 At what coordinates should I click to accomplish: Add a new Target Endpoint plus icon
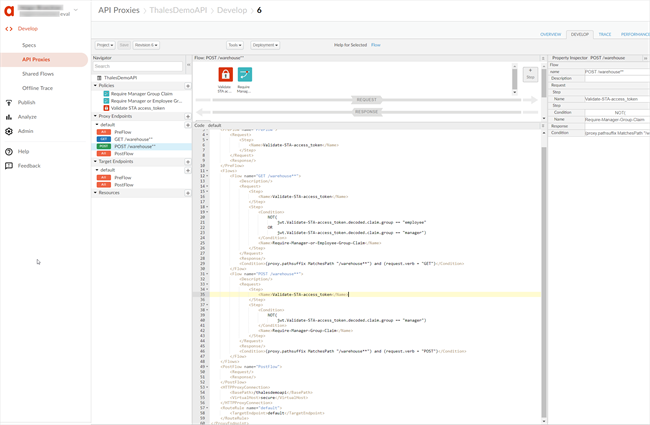point(188,161)
